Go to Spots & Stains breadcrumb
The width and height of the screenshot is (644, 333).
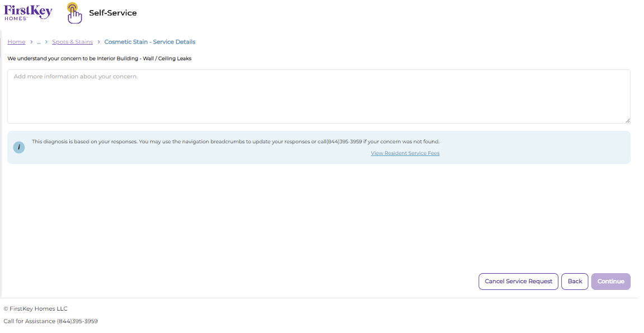pyautogui.click(x=72, y=42)
